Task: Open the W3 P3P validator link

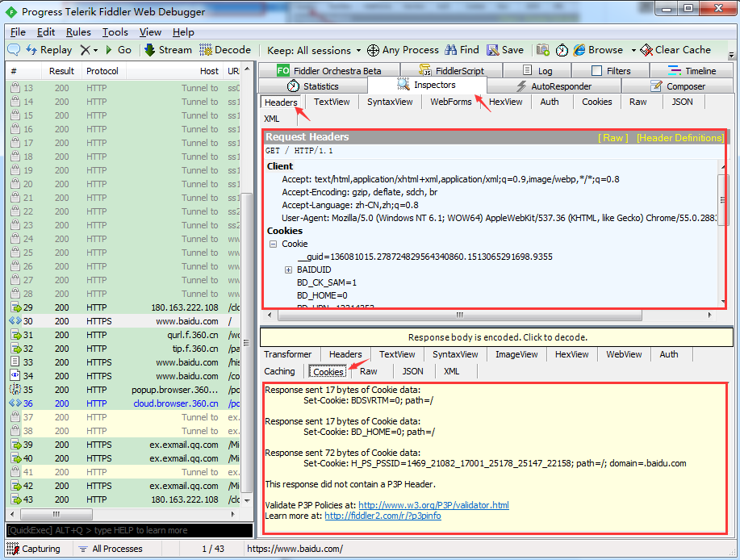Action: click(x=433, y=505)
